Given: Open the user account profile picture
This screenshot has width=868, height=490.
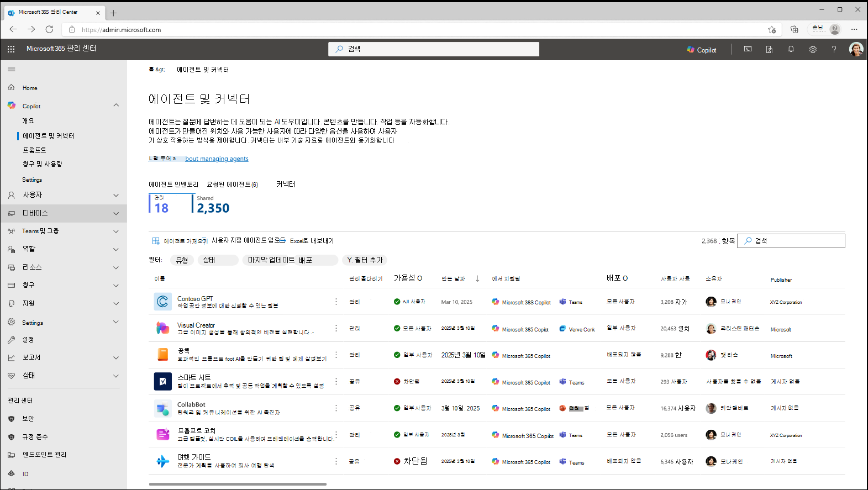Looking at the screenshot, I should [856, 49].
